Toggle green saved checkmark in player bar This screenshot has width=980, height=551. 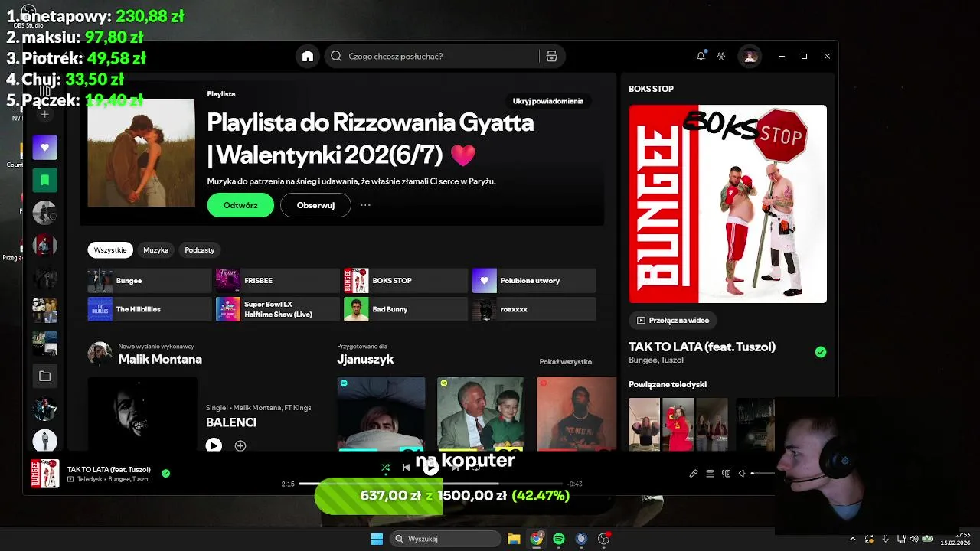tap(165, 474)
